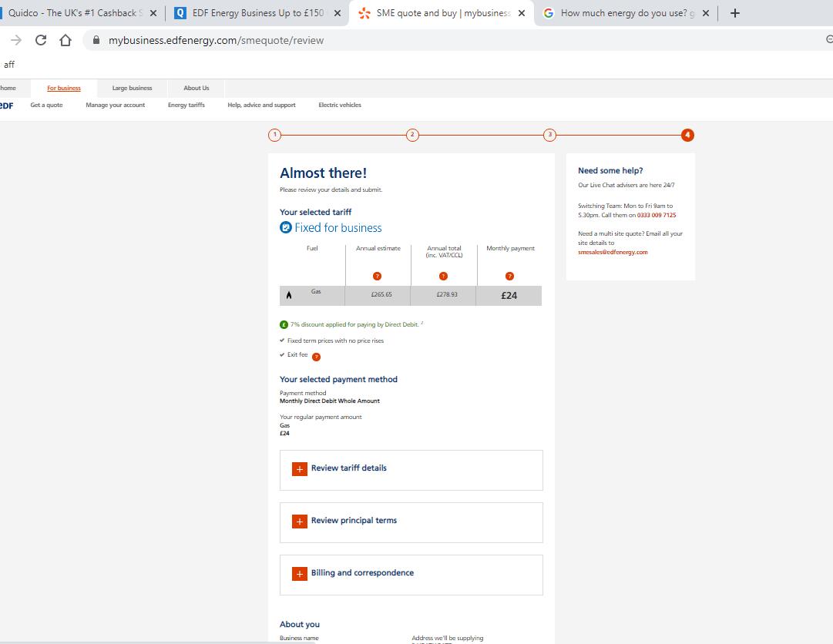This screenshot has width=833, height=644.
Task: Click the 'Get a quote' menu item
Action: tap(46, 105)
